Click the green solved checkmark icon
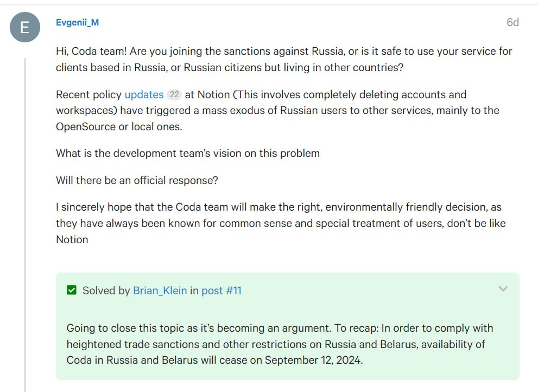The height and width of the screenshot is (392, 538). pyautogui.click(x=71, y=290)
